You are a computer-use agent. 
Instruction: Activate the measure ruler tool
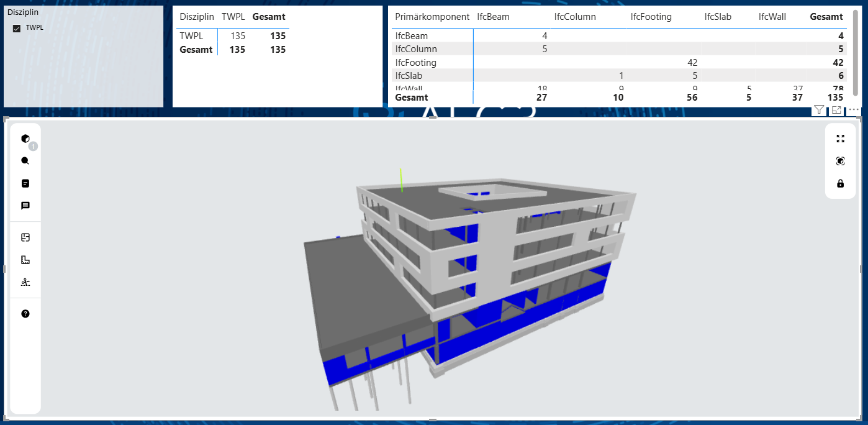(25, 260)
